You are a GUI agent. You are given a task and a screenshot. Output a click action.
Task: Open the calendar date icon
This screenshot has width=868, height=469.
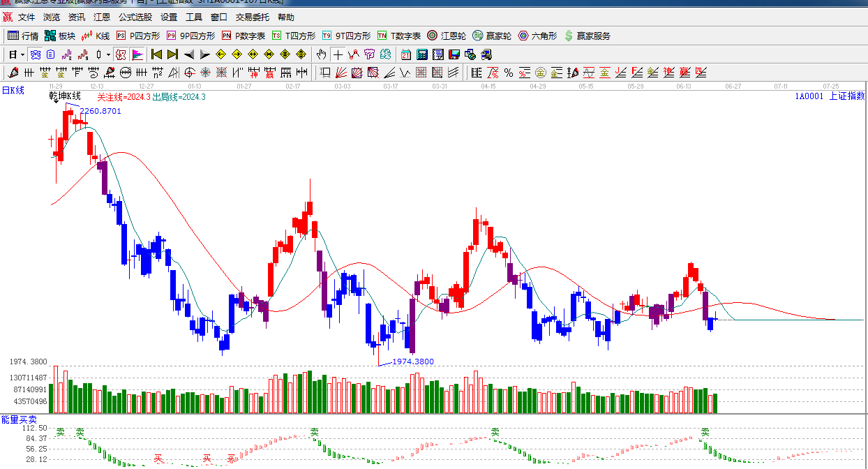406,54
